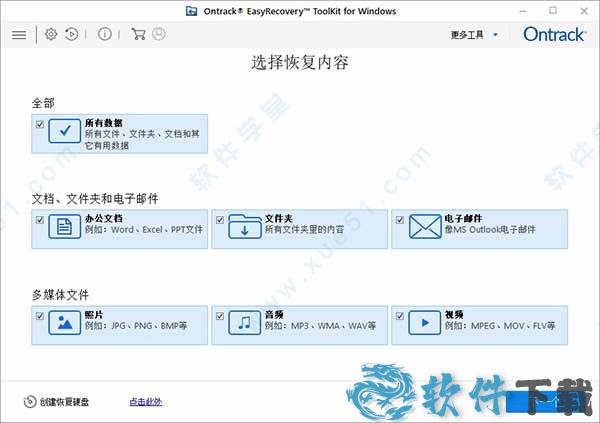Minimize the EasyRecovery window
Viewport: 600px width, 423px height.
coord(523,11)
